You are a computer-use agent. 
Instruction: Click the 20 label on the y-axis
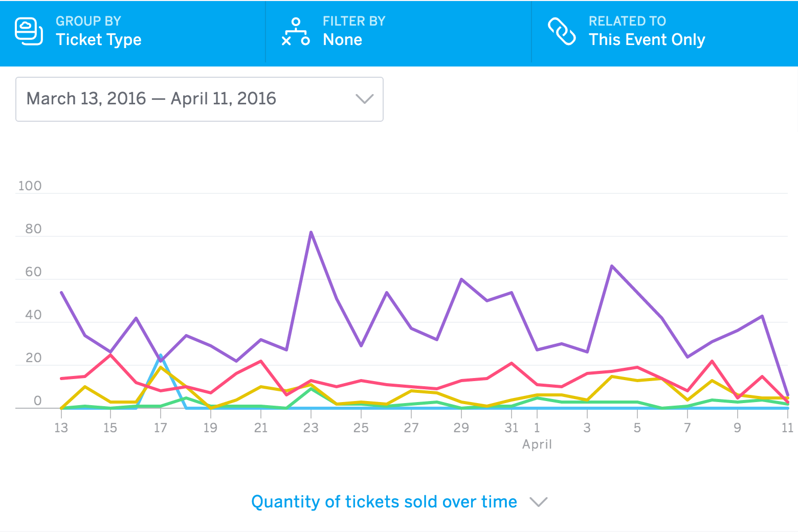click(33, 358)
